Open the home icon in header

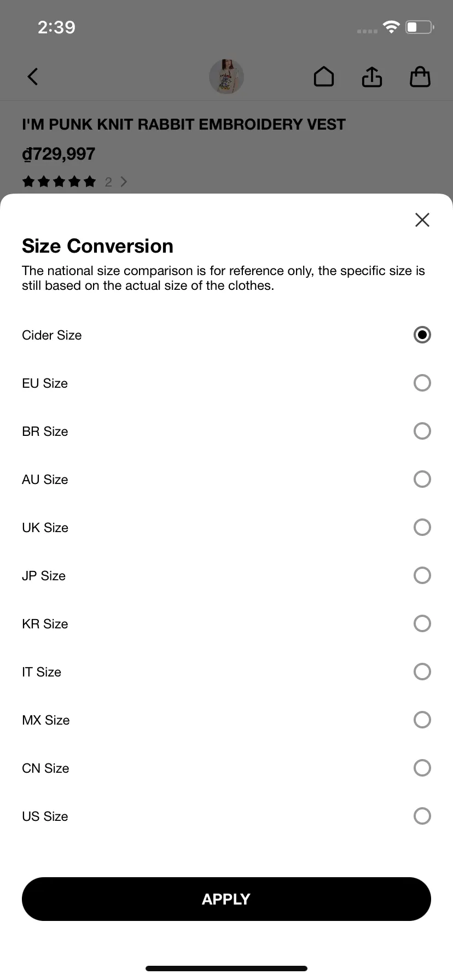point(324,77)
